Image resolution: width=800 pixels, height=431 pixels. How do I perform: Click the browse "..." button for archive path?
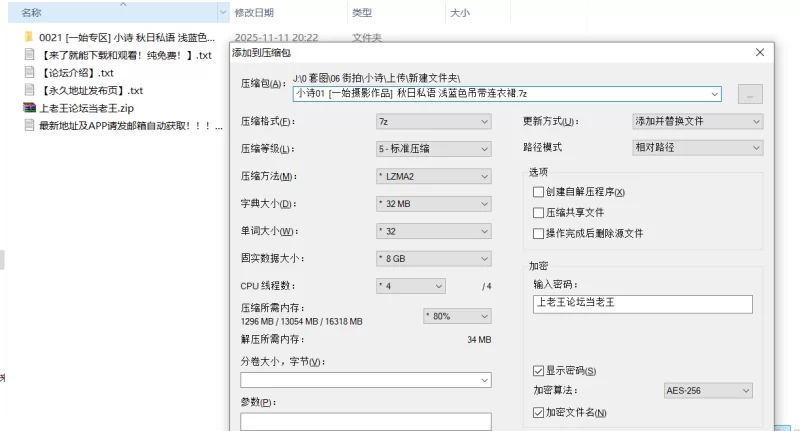[x=750, y=94]
